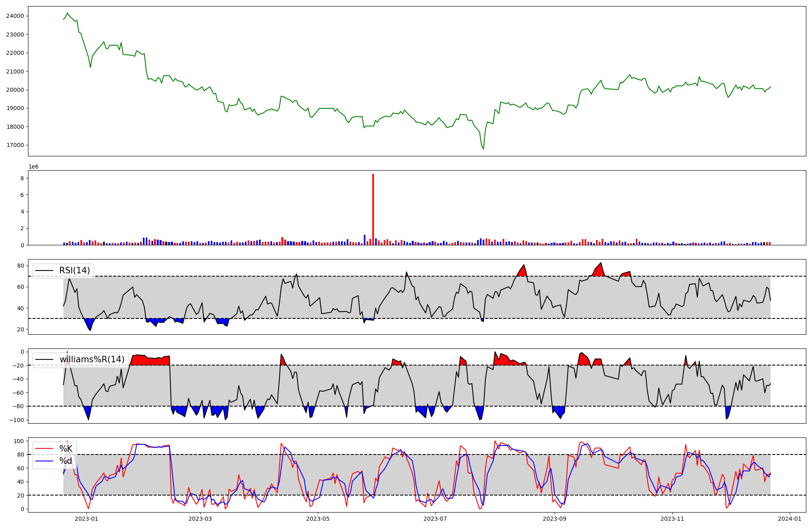The image size is (812, 528).
Task: Click the RSI(14) legend entry
Action: 74,270
